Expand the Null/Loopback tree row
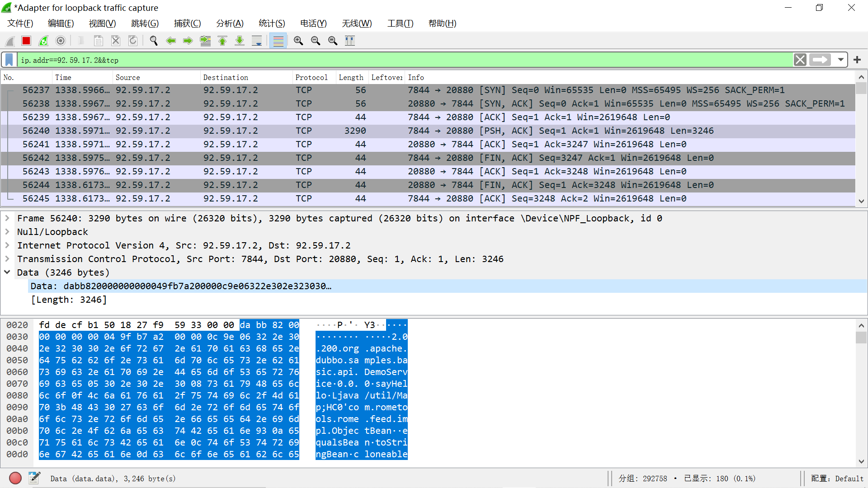The width and height of the screenshot is (868, 488). click(7, 232)
